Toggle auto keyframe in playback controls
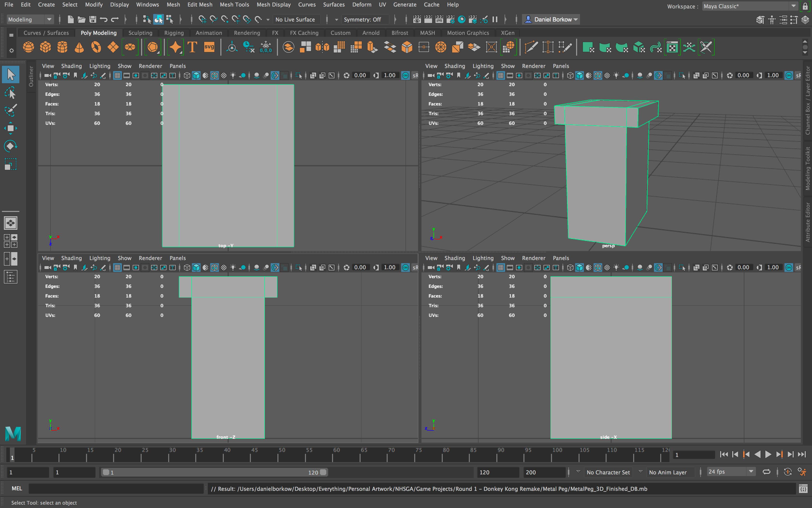The width and height of the screenshot is (812, 508). [788, 472]
